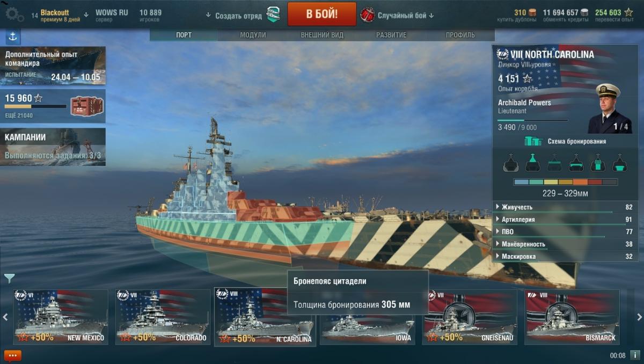Viewport: 644px width, 364px height.
Task: Open the Кампании panel
Action: coord(53,147)
